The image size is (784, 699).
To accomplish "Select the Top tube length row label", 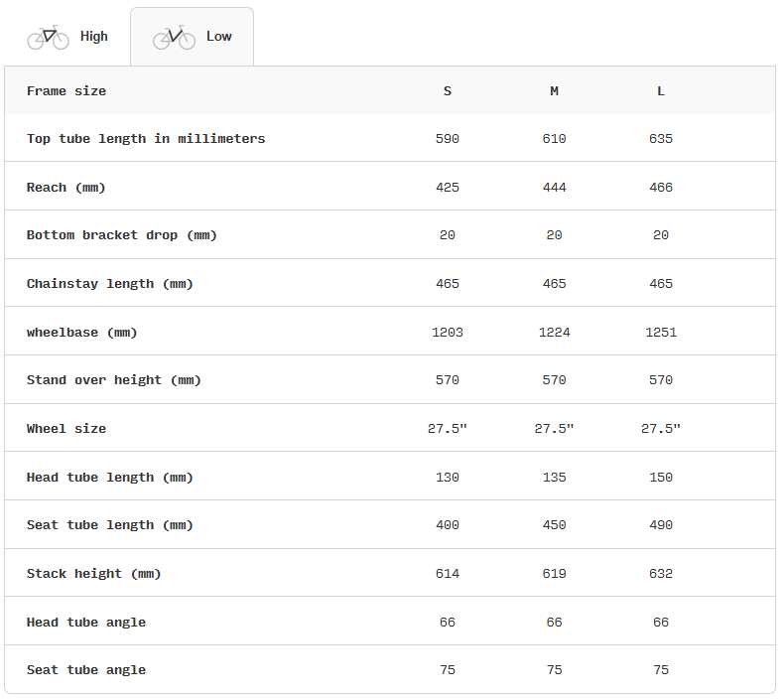I will [146, 139].
